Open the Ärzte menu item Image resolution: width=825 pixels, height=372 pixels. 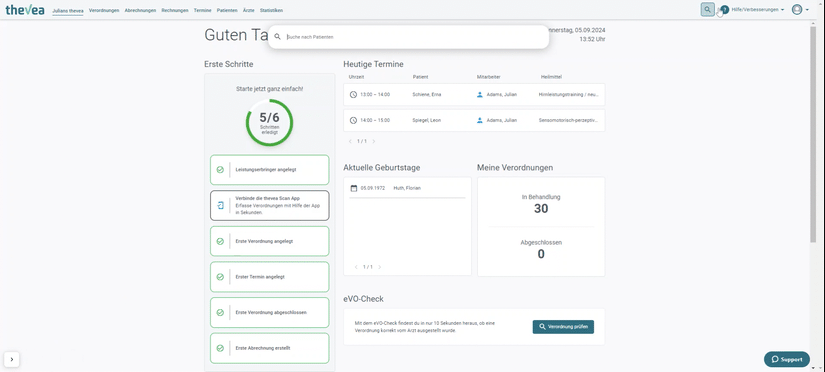(249, 11)
